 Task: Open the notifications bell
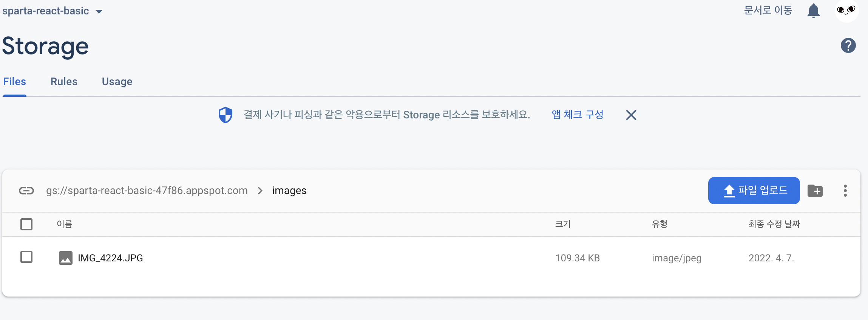813,11
